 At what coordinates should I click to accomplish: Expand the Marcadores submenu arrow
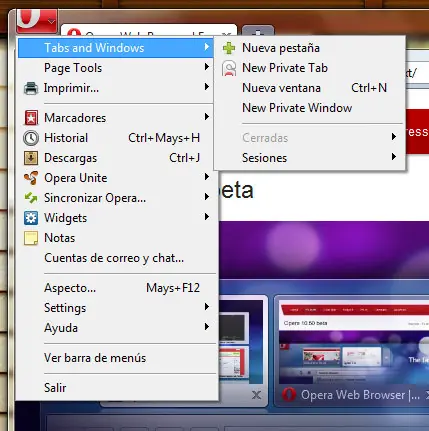(207, 117)
